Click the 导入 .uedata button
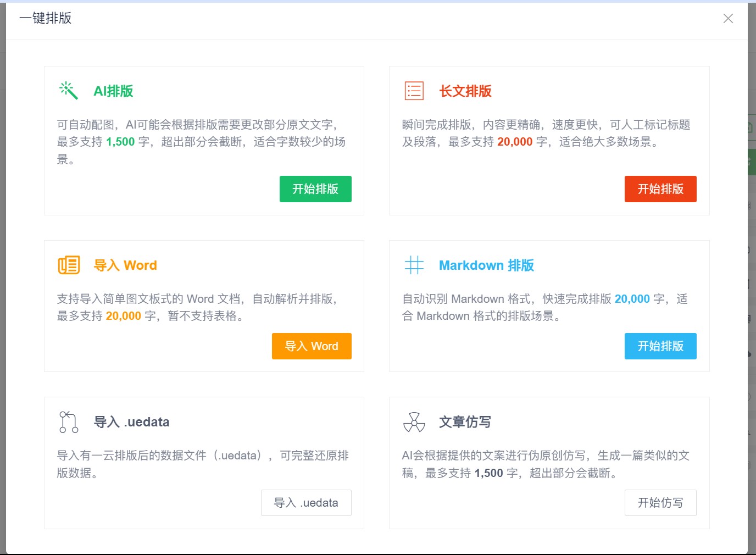Screen dimensions: 756x555 [x=306, y=503]
